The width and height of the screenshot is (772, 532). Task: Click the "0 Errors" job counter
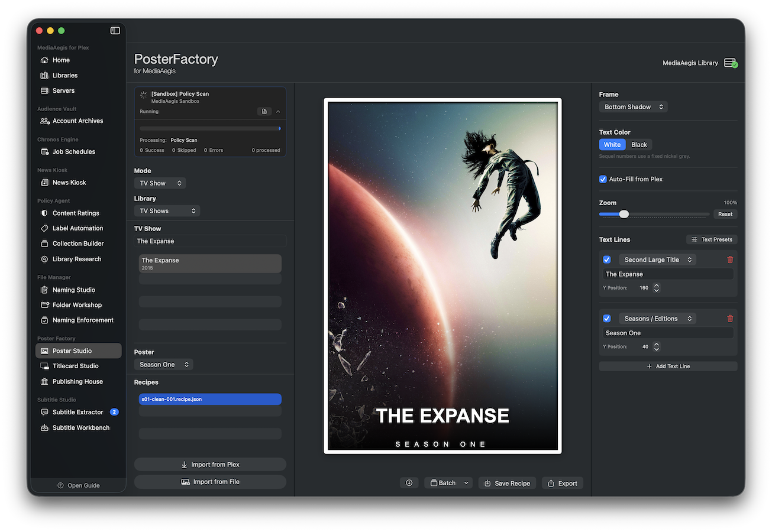[x=214, y=150]
